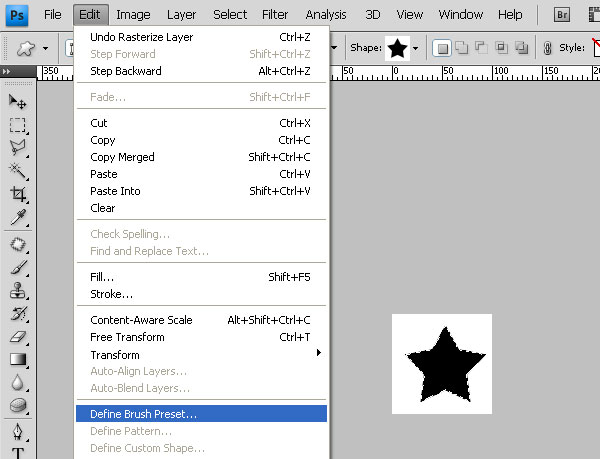The width and height of the screenshot is (600, 459).
Task: Select the Rectangular Marquee tool
Action: pos(18,125)
